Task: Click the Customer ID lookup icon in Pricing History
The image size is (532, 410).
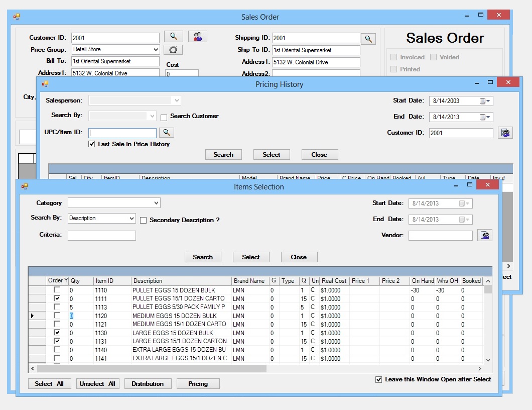Action: coord(505,133)
